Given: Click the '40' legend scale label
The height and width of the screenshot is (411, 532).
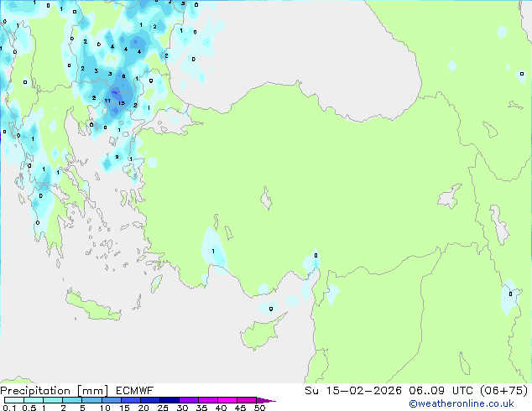Looking at the screenshot, I should (x=221, y=408).
